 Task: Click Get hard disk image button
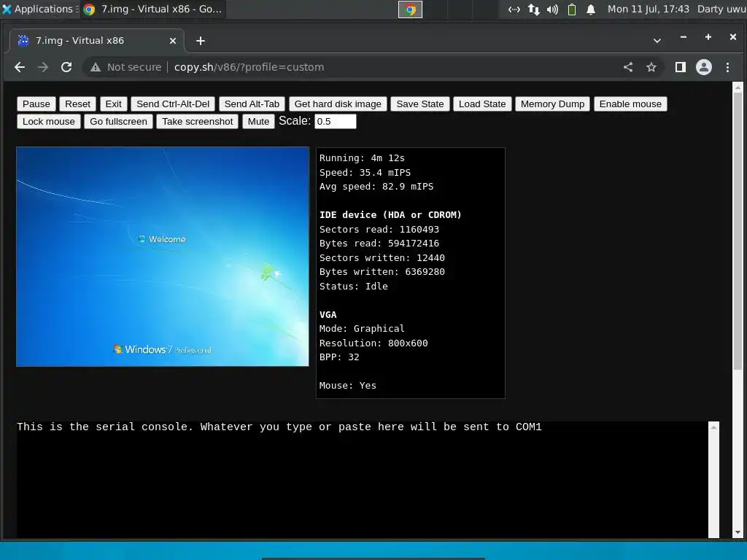pyautogui.click(x=338, y=104)
